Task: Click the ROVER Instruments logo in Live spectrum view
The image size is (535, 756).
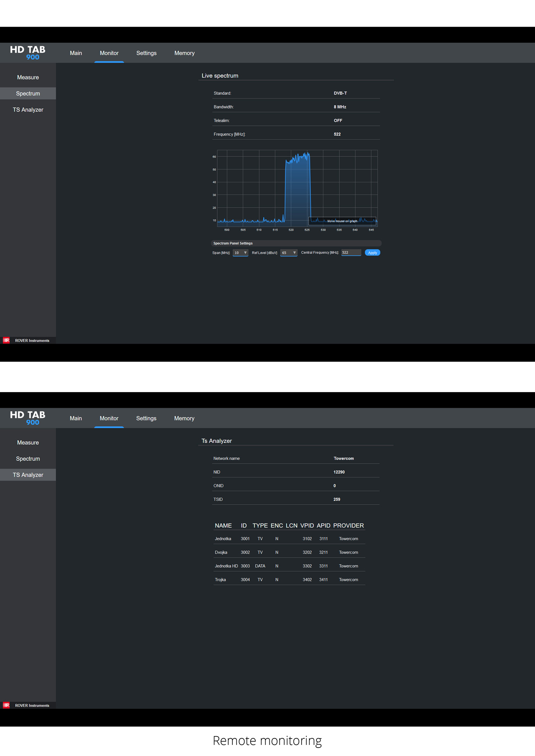Action: click(x=27, y=340)
